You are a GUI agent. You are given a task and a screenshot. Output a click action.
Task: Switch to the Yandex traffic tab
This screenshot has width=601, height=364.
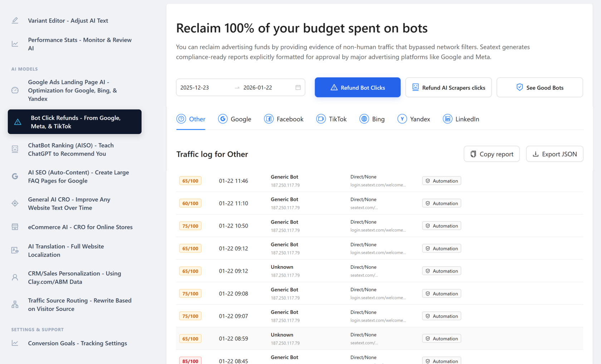[x=414, y=119]
